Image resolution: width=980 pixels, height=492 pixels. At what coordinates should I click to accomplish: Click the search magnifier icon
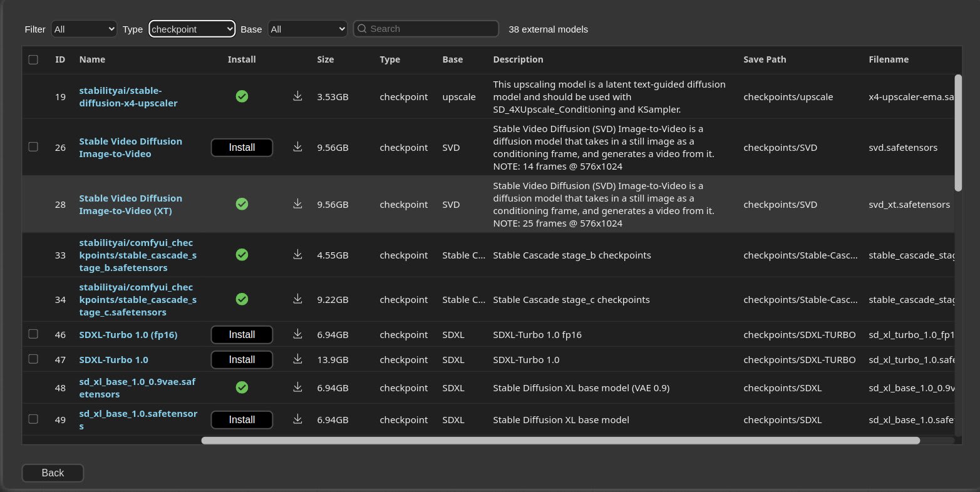[x=361, y=28]
